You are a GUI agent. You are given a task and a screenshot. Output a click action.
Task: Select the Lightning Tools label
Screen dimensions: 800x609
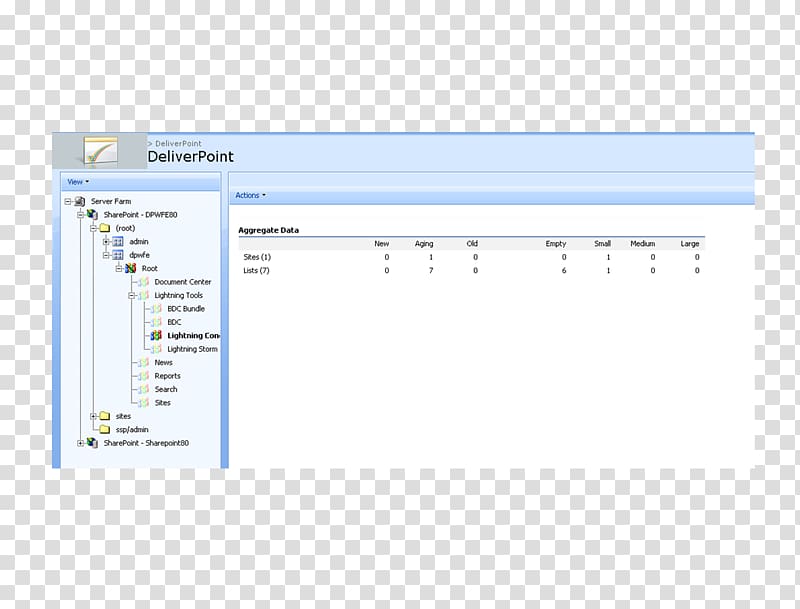179,295
